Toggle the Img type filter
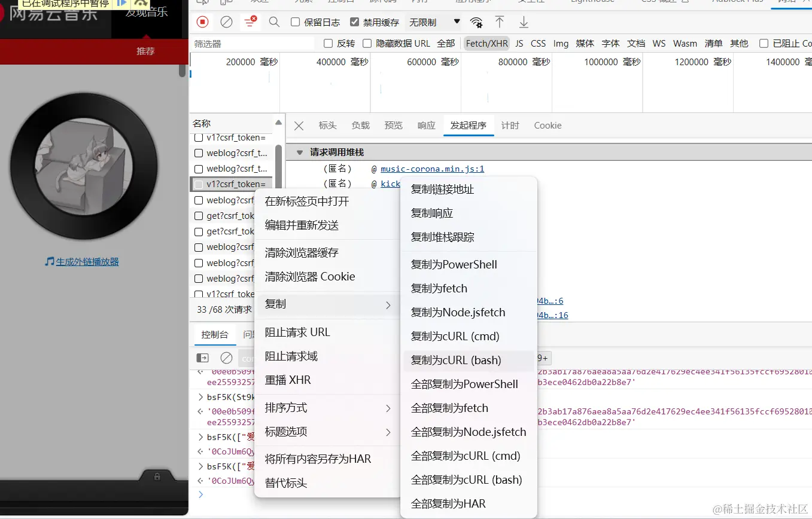 click(x=561, y=43)
